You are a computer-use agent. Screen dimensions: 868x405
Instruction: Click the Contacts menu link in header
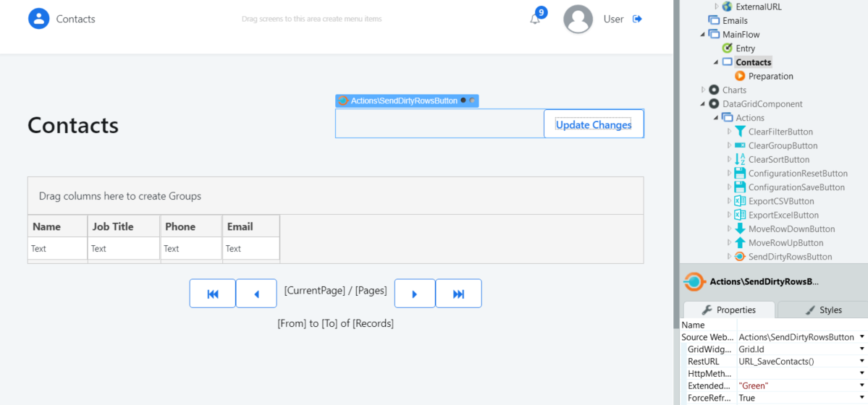(76, 19)
